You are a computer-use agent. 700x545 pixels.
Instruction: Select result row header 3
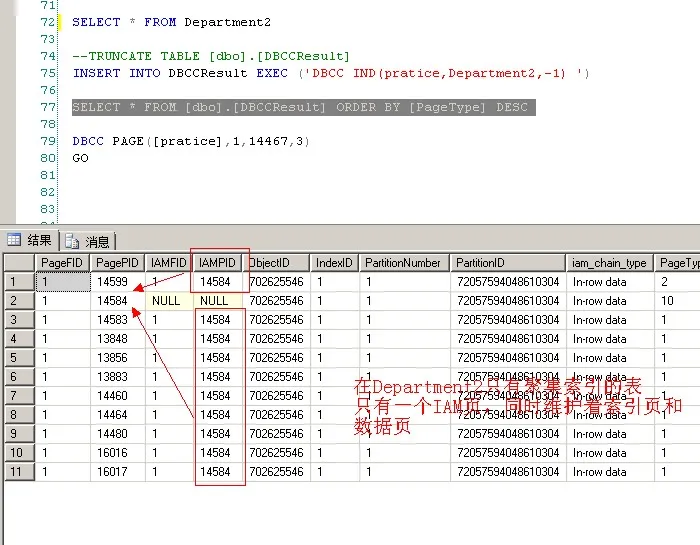(19, 320)
